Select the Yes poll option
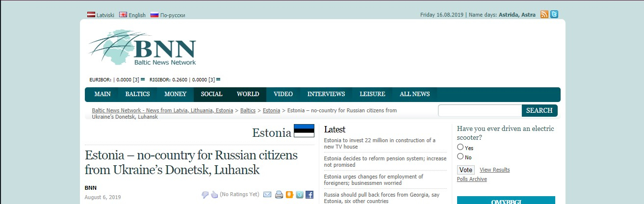The image size is (644, 204). click(460, 147)
